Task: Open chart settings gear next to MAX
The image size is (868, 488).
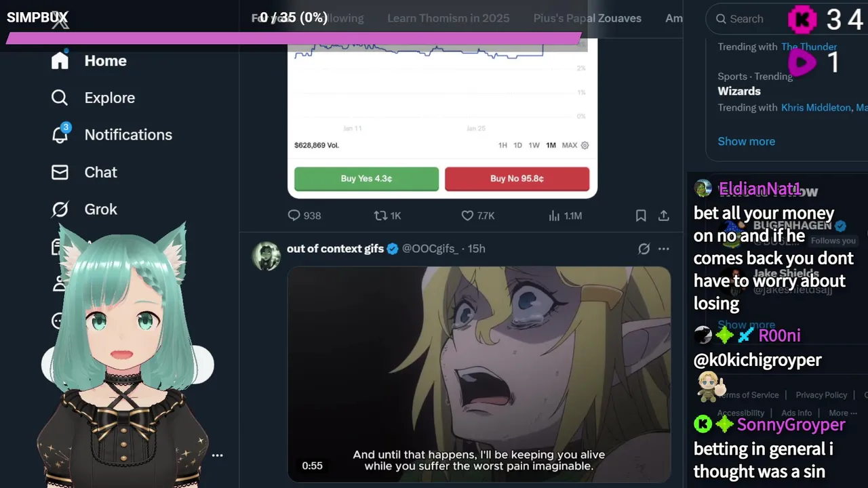Action: click(x=585, y=145)
